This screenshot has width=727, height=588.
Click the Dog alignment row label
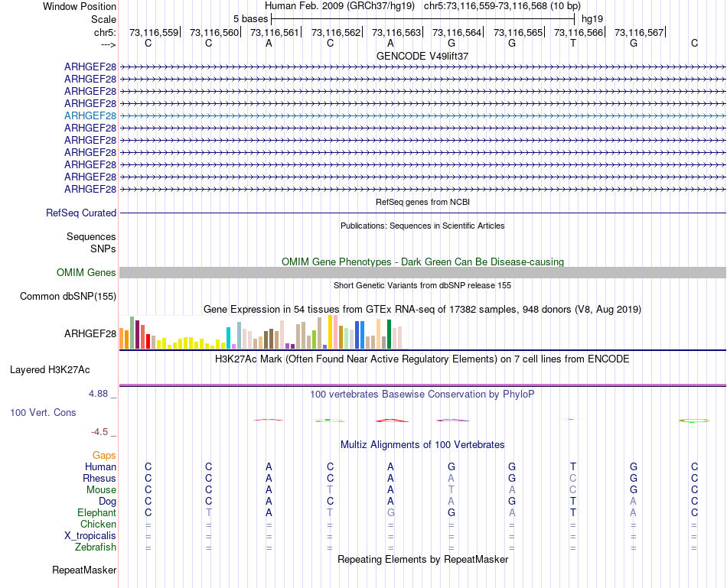pyautogui.click(x=107, y=502)
